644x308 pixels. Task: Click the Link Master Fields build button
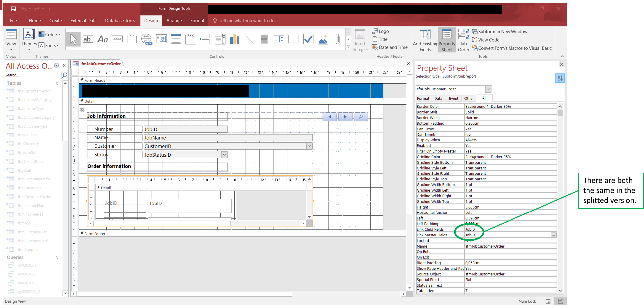point(554,235)
